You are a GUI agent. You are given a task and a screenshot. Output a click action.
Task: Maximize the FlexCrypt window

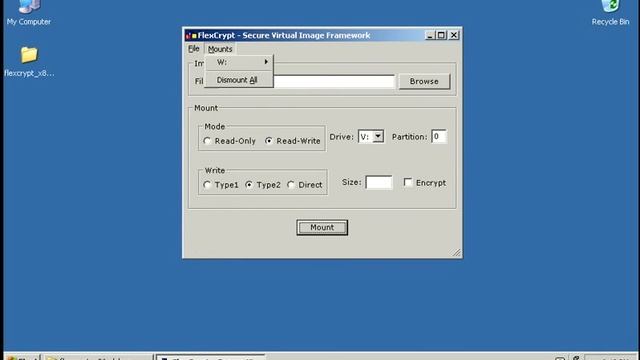point(441,36)
